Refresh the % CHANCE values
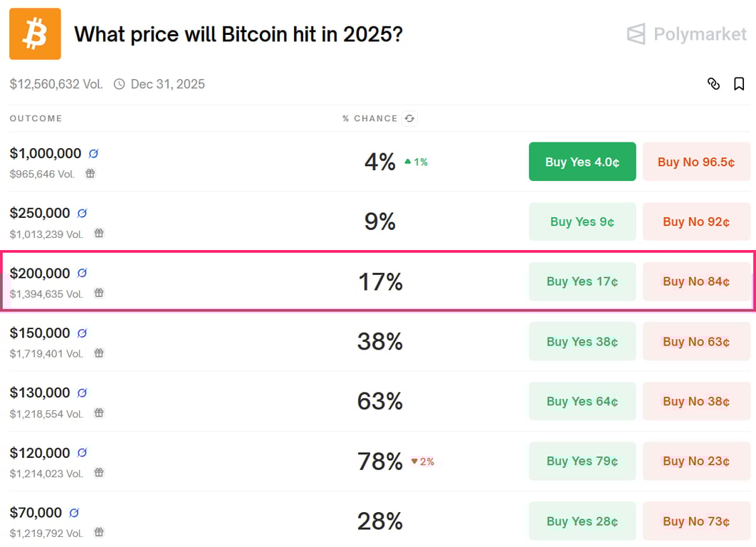 409,119
